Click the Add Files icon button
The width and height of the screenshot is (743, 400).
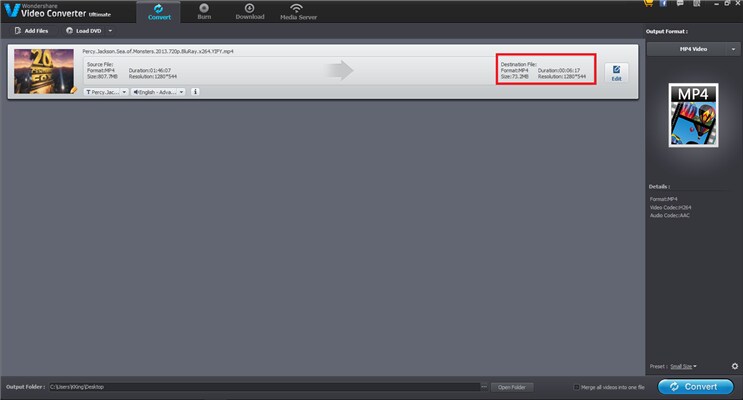coord(31,31)
